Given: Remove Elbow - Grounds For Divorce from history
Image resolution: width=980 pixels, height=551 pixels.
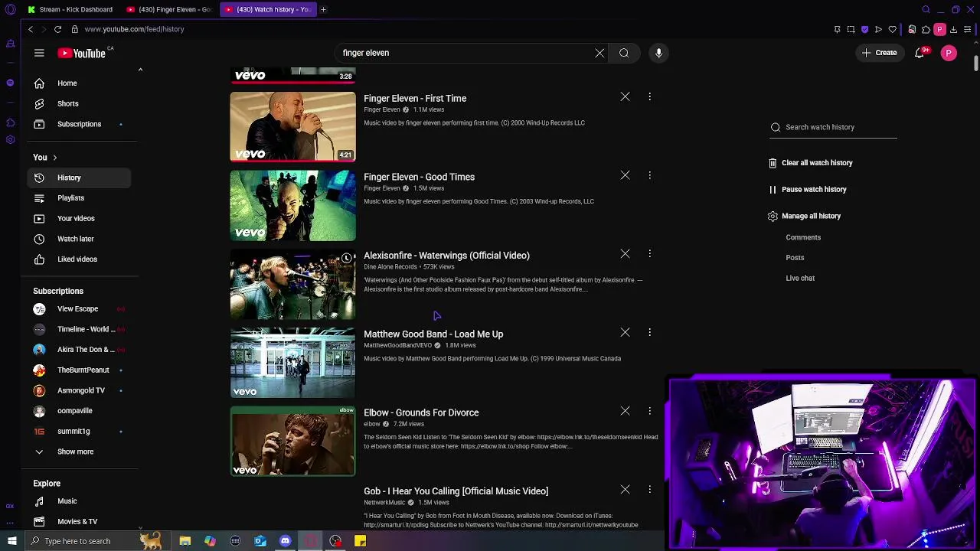Looking at the screenshot, I should click(x=625, y=411).
